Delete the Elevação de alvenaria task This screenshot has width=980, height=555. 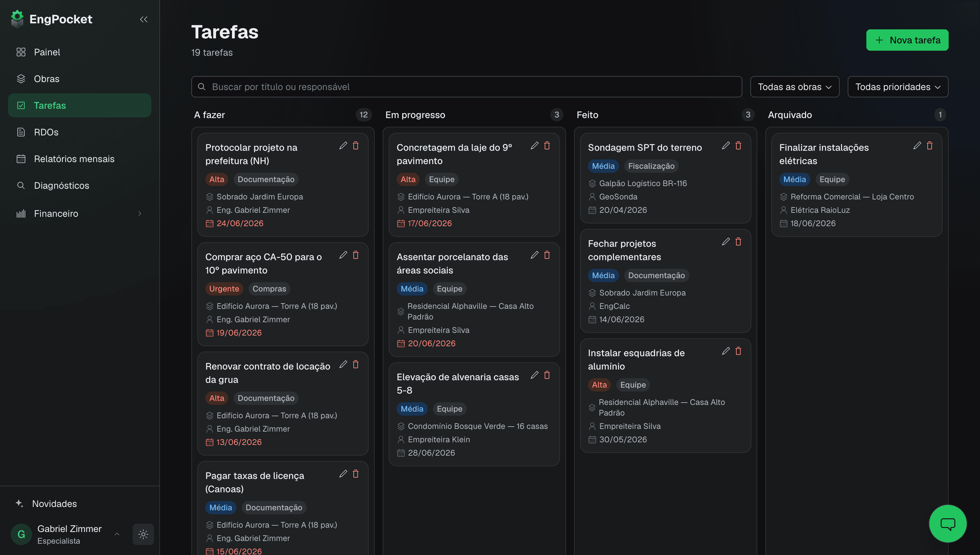pyautogui.click(x=547, y=375)
